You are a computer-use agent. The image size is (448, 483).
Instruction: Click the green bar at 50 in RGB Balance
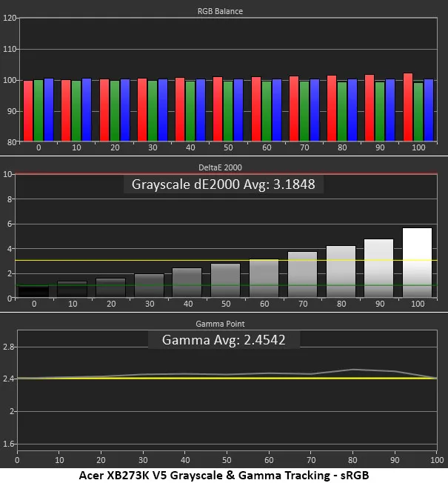pos(228,110)
